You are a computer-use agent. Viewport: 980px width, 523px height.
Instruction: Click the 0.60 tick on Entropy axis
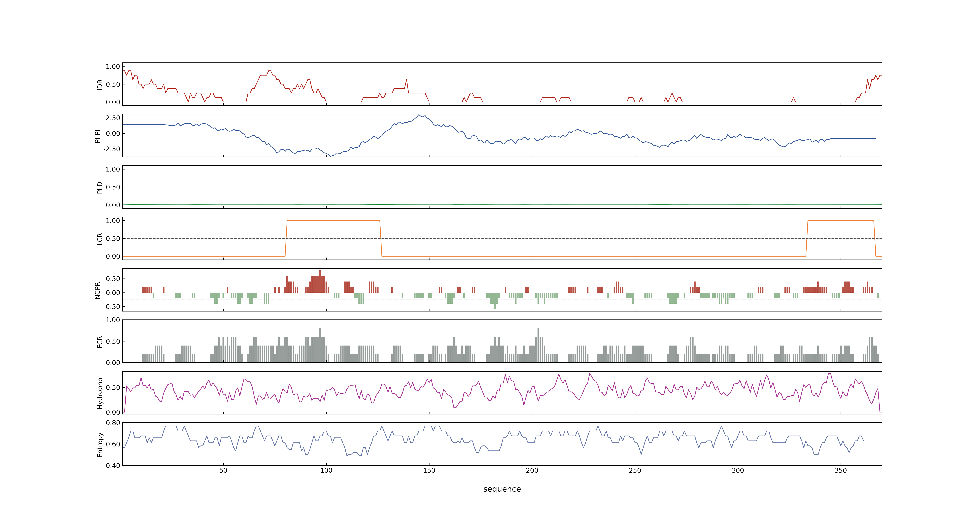tap(113, 444)
